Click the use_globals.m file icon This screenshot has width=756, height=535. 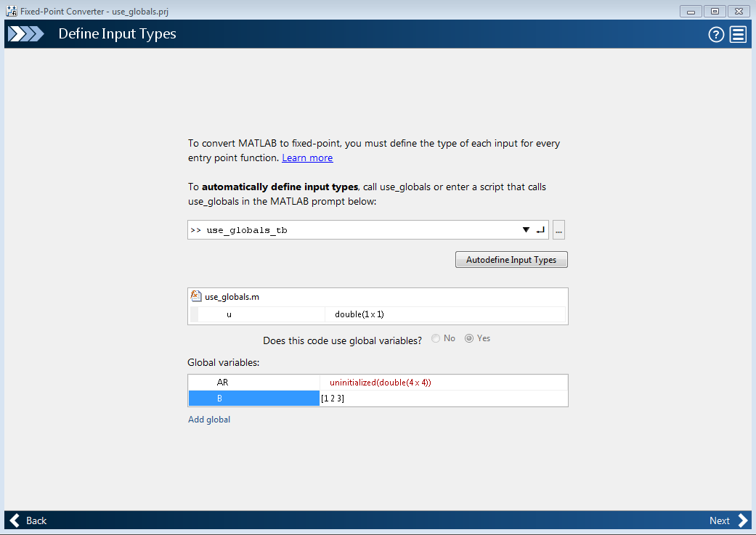coord(195,296)
